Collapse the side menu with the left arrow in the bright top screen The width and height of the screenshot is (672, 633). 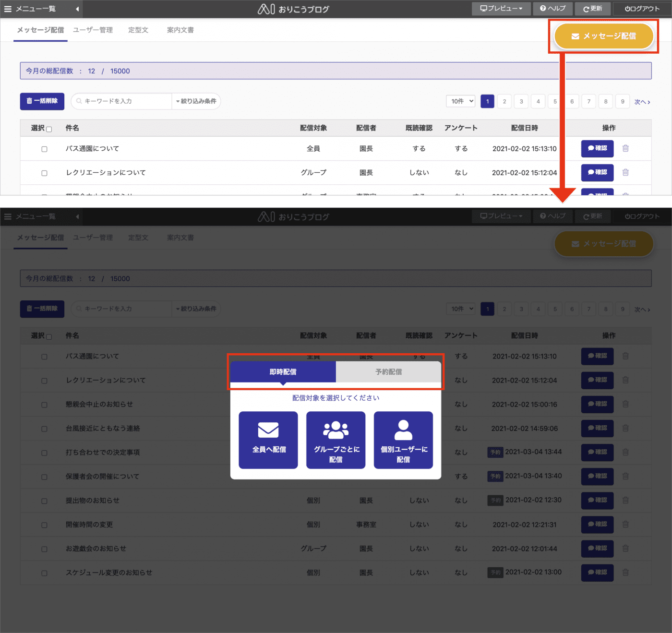point(77,9)
